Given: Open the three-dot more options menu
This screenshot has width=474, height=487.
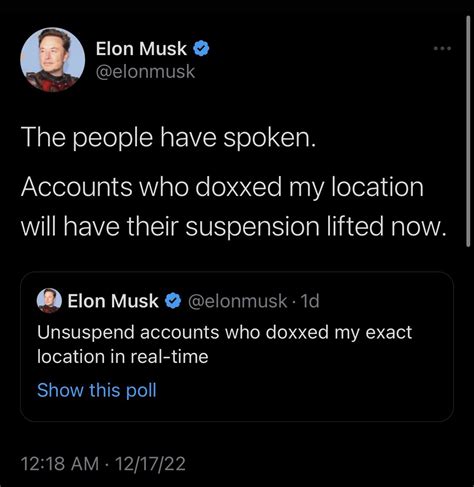Looking at the screenshot, I should click(x=442, y=49).
